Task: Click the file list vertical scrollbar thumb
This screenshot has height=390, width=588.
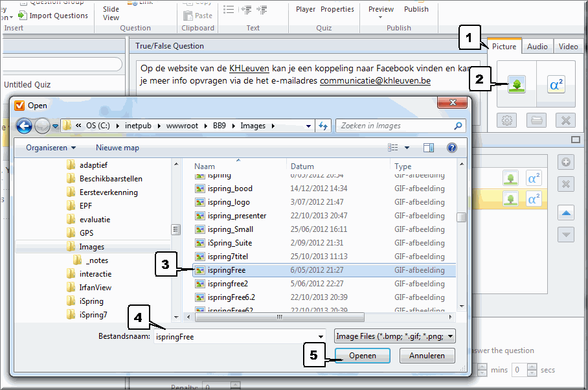Action: tap(462, 217)
